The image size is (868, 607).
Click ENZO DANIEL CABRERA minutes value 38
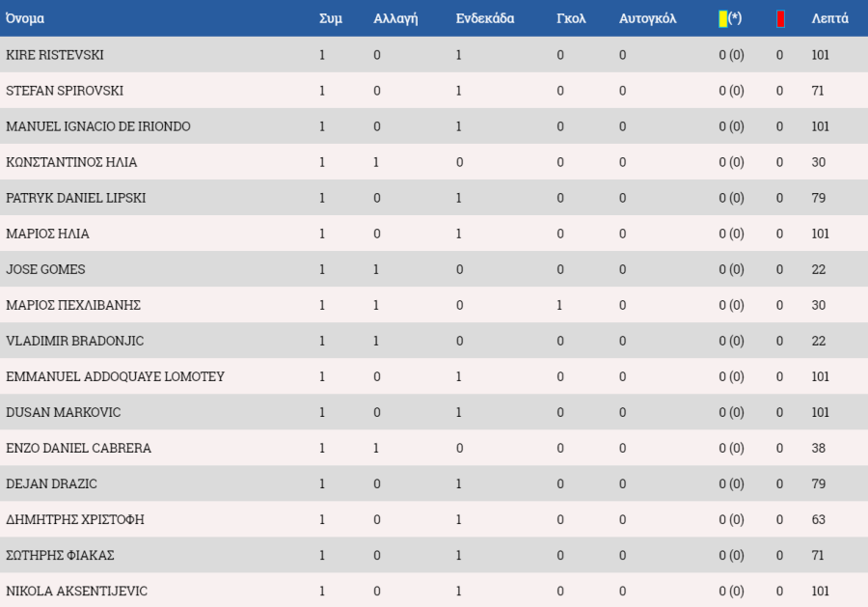(818, 448)
